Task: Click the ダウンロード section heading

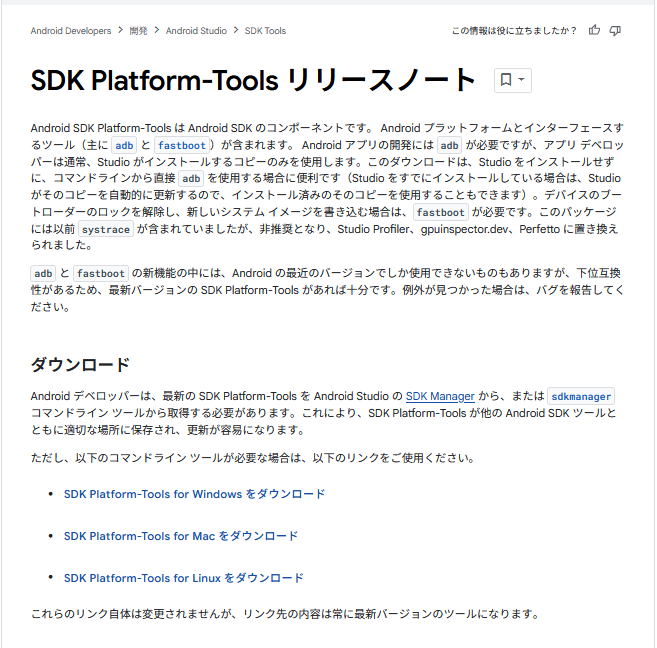Action: [x=80, y=364]
